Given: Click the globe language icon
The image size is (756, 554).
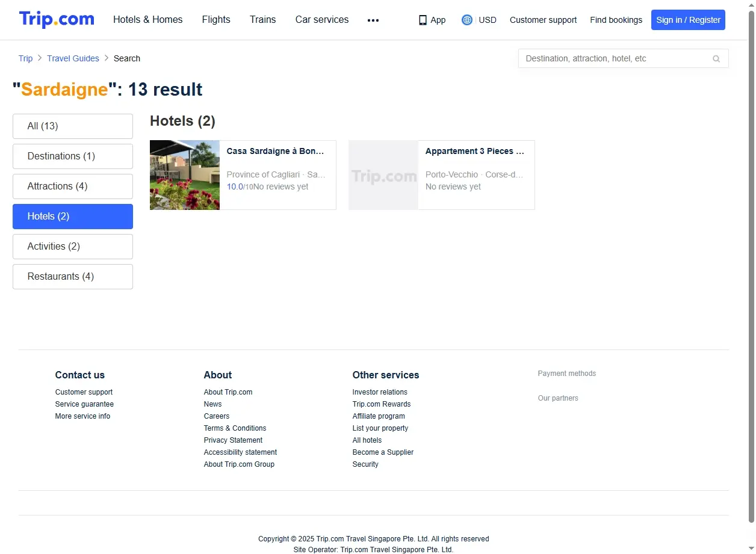Looking at the screenshot, I should [467, 20].
